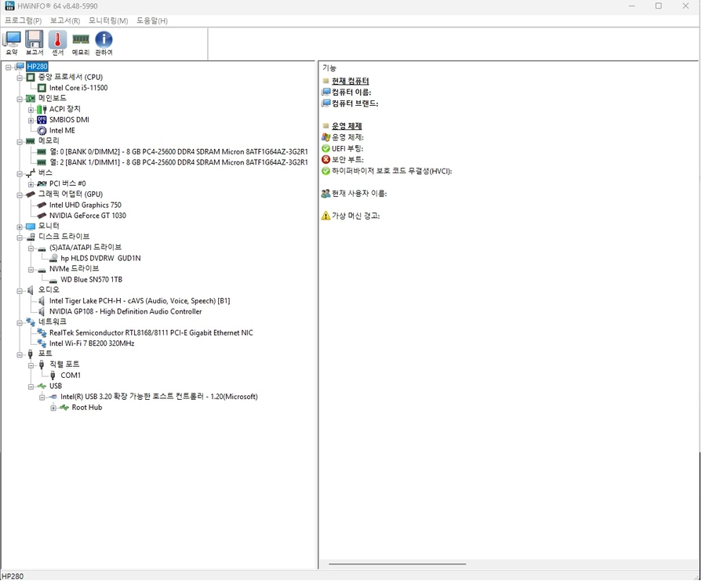This screenshot has height=588, width=702.
Task: Click the HP280 status bar text
Action: (13, 578)
